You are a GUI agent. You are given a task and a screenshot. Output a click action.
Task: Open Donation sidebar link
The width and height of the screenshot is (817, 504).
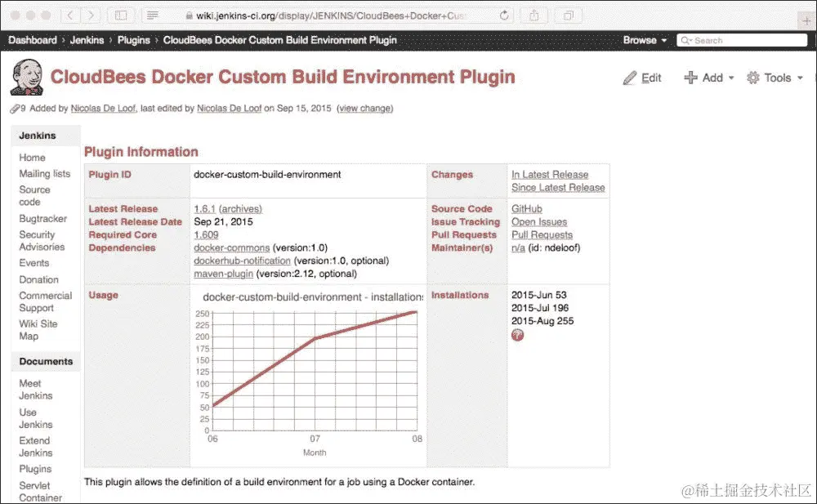tap(38, 279)
